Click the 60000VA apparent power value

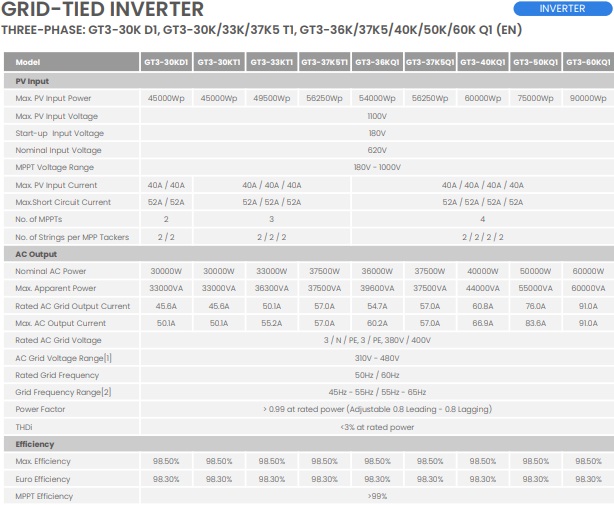coord(588,288)
